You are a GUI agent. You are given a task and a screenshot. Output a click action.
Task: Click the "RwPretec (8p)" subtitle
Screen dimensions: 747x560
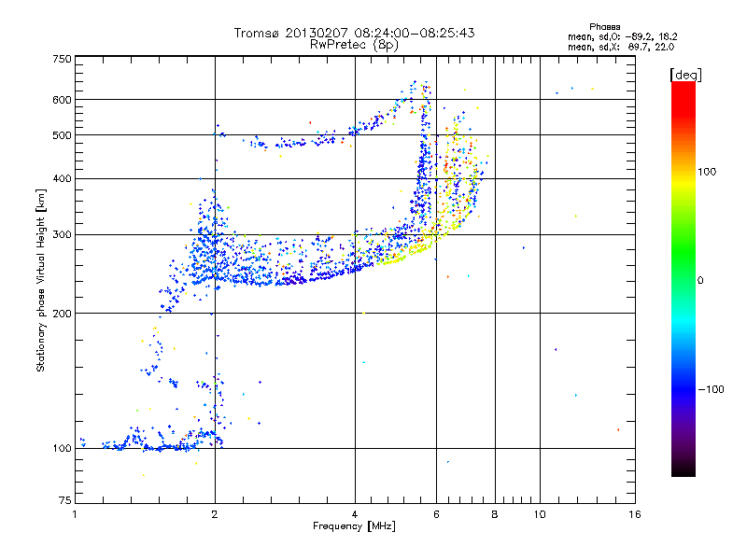pyautogui.click(x=354, y=45)
